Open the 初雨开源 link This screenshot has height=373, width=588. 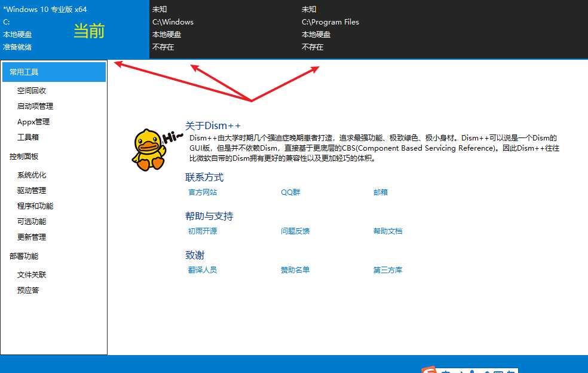(x=203, y=231)
